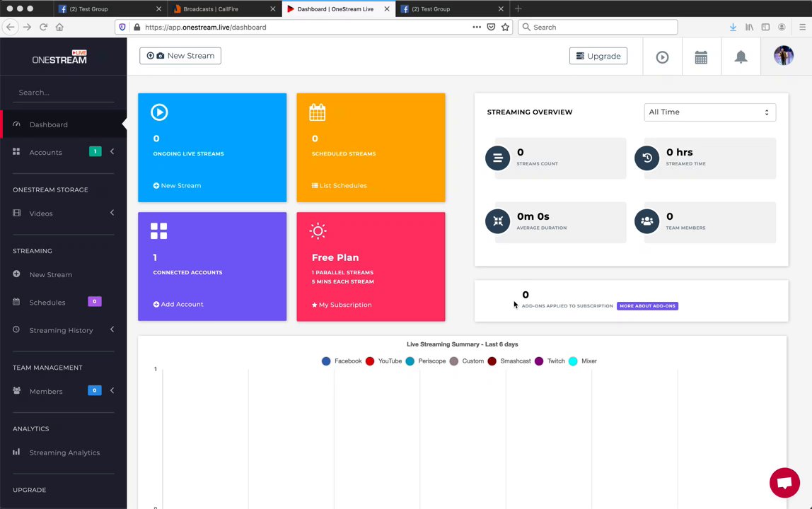This screenshot has width=812, height=509.
Task: Open the All Time period dropdown
Action: 710,112
